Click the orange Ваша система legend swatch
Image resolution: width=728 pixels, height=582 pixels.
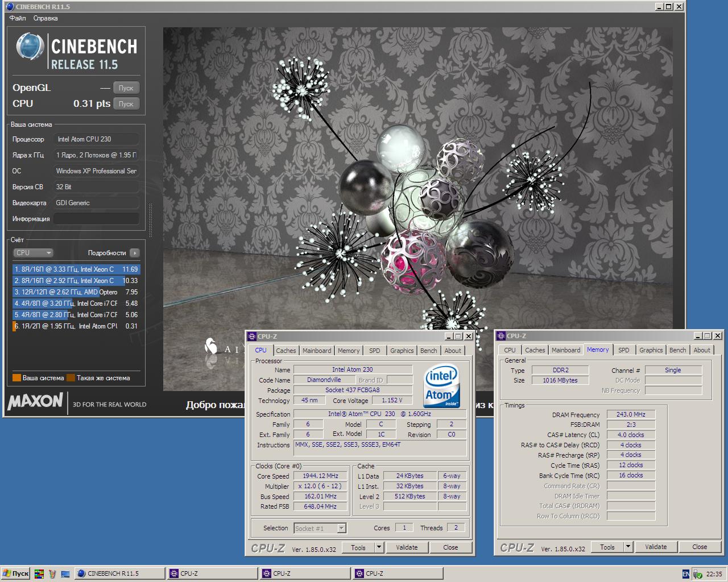click(16, 378)
